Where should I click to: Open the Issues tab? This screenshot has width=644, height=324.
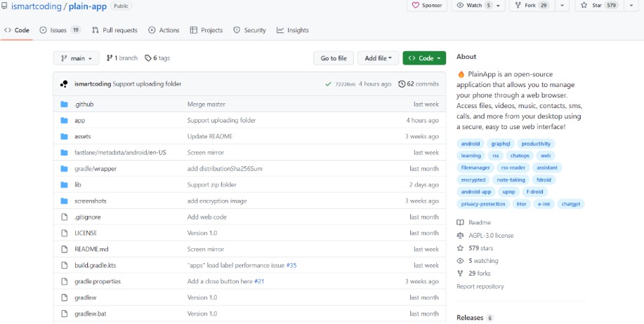point(60,30)
